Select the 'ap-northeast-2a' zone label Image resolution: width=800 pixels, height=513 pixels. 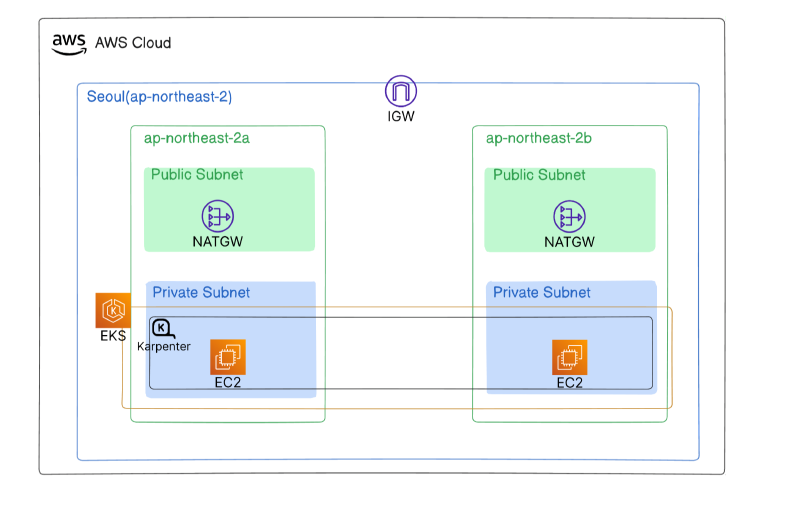click(x=197, y=138)
